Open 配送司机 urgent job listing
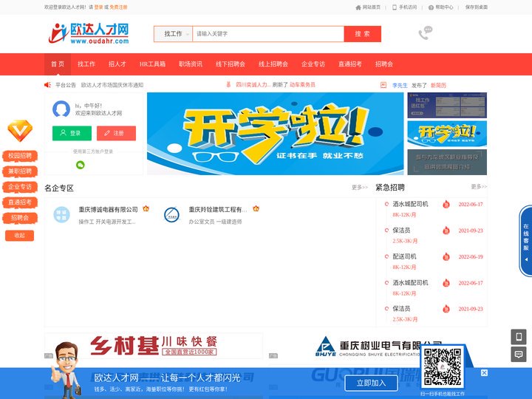The height and width of the screenshot is (399, 532). point(404,256)
